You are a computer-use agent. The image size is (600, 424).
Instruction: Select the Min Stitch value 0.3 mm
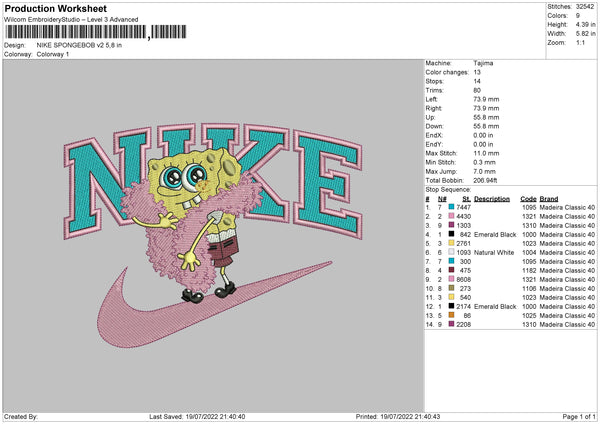[x=484, y=162]
